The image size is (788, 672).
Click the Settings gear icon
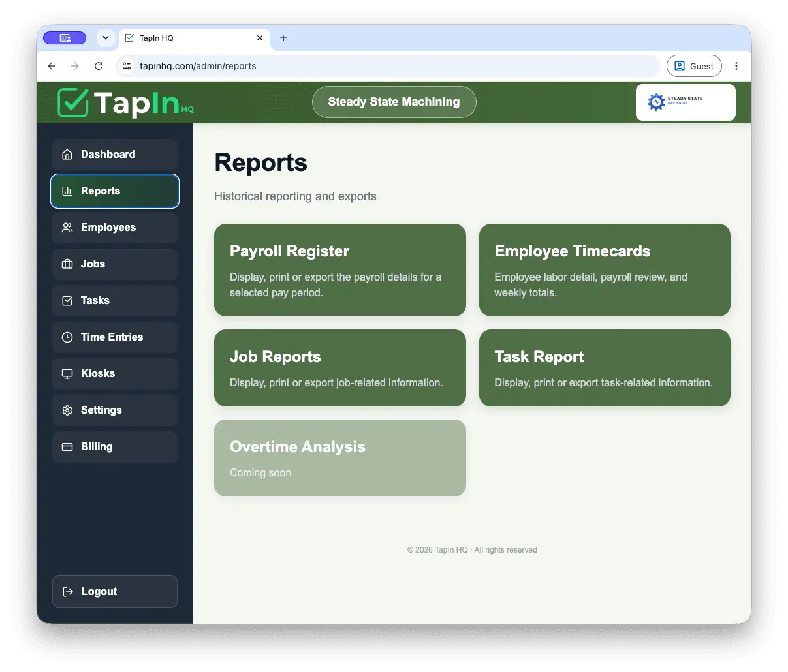[x=67, y=410]
